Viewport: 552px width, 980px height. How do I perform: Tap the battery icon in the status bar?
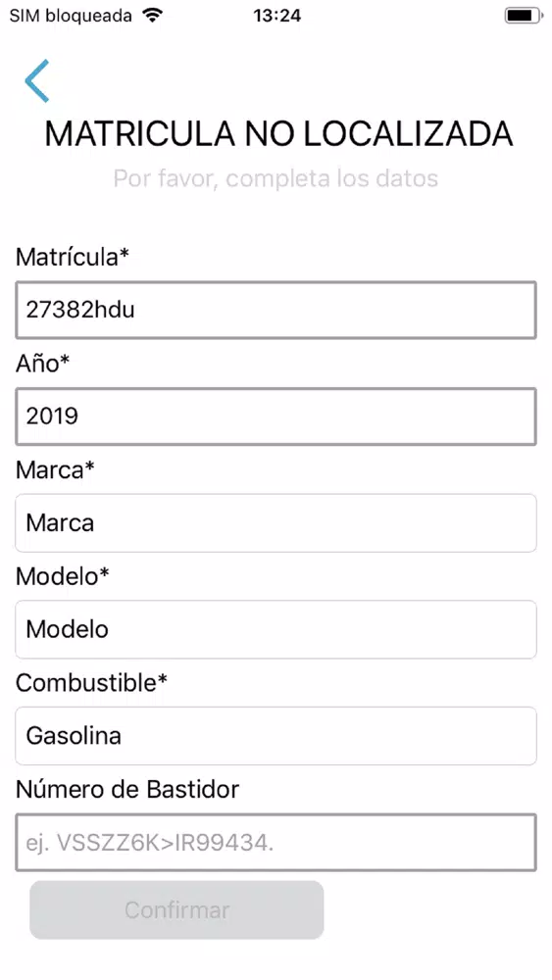(x=524, y=15)
